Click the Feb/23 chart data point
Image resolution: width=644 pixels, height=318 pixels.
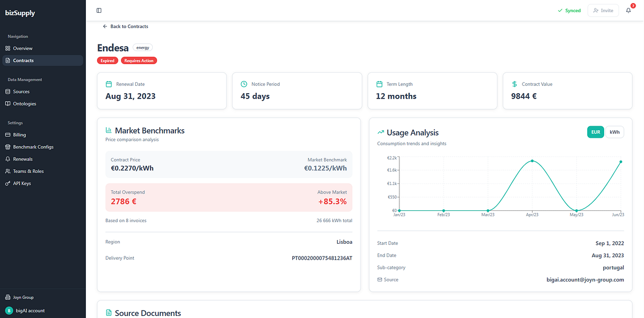coord(443,210)
